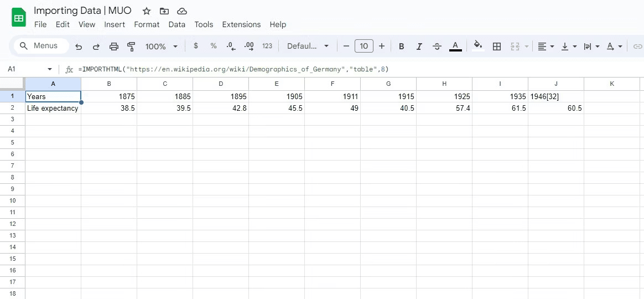Open the 123 number formats menu
Viewport: 644px width, 299px height.
[267, 46]
